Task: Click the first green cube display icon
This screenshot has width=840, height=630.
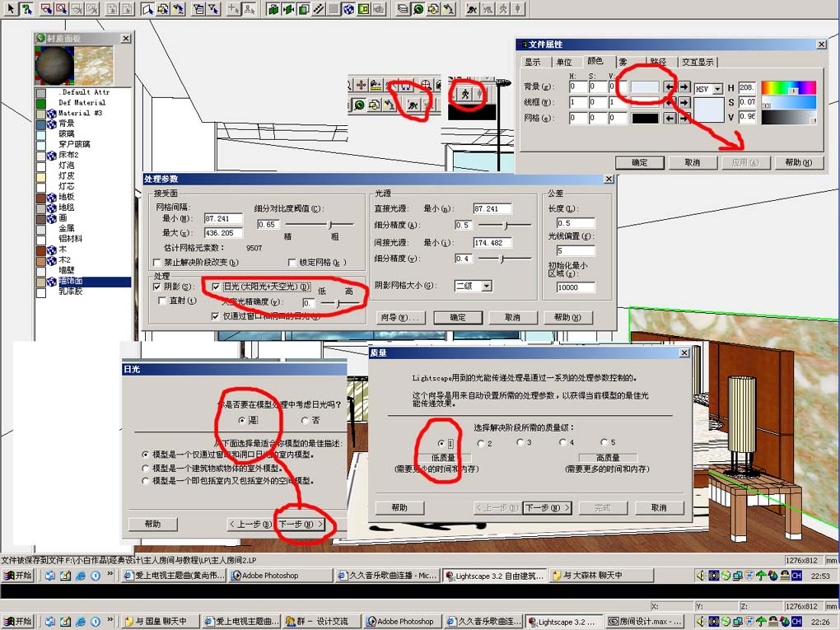Action: click(x=273, y=8)
